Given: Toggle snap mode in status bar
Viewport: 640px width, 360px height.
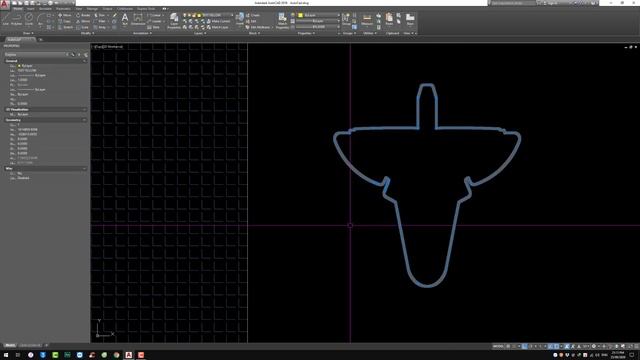Looking at the screenshot, I should click(x=514, y=346).
